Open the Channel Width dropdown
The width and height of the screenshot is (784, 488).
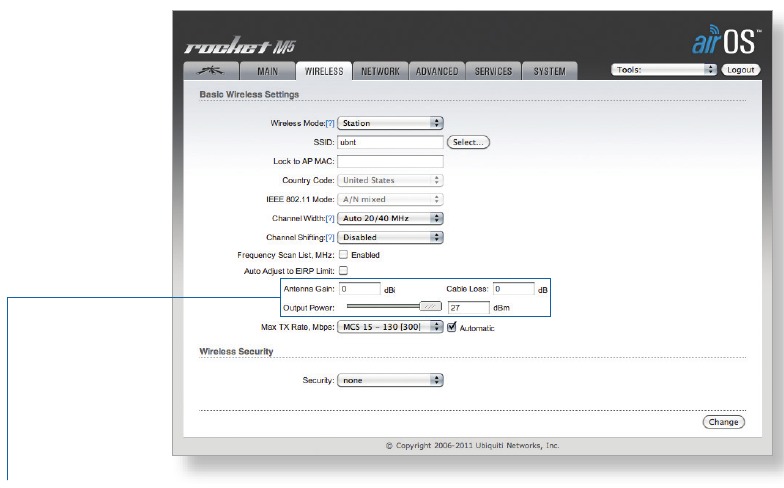[390, 218]
